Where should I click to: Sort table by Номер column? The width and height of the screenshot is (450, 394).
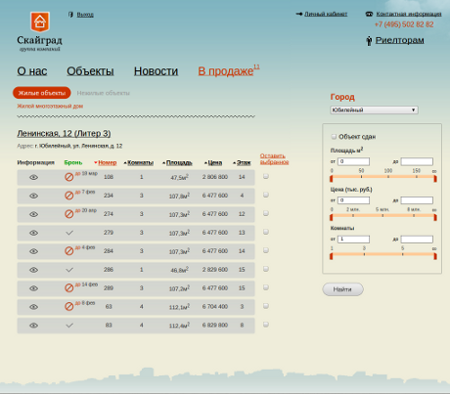tap(107, 163)
